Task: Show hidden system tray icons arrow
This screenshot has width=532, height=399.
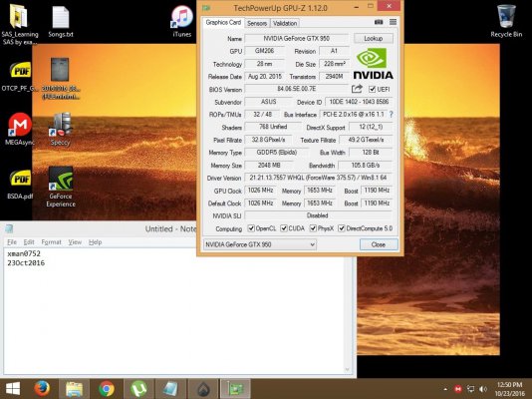Action: pyautogui.click(x=445, y=389)
